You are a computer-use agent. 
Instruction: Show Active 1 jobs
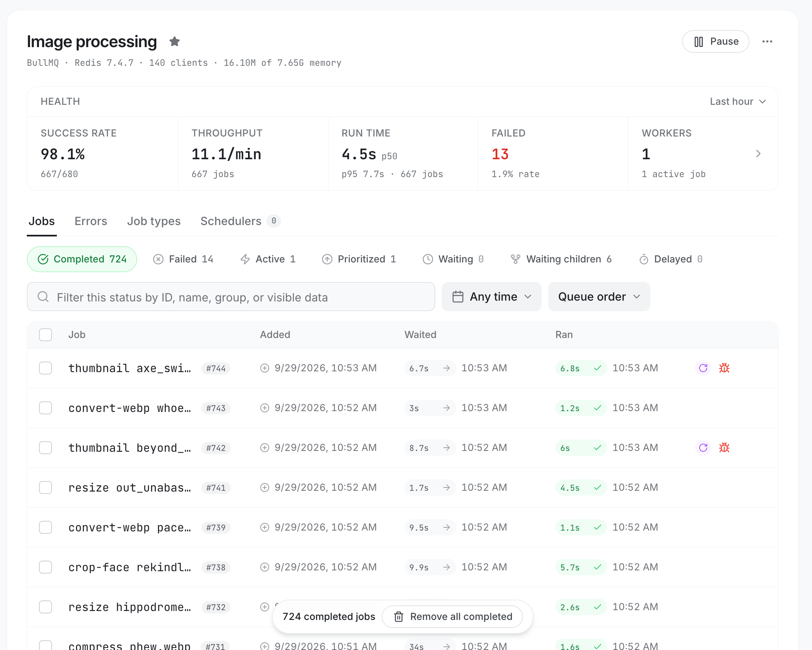tap(268, 259)
